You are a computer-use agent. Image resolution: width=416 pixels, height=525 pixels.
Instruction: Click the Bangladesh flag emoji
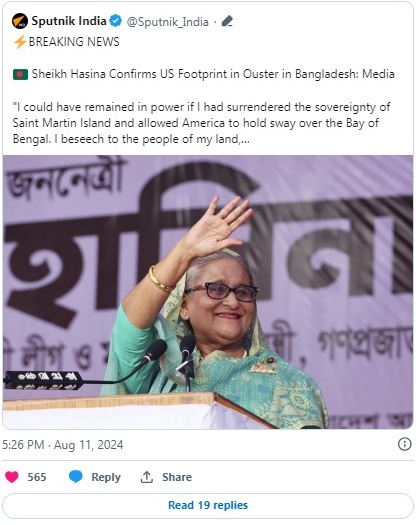(x=20, y=74)
